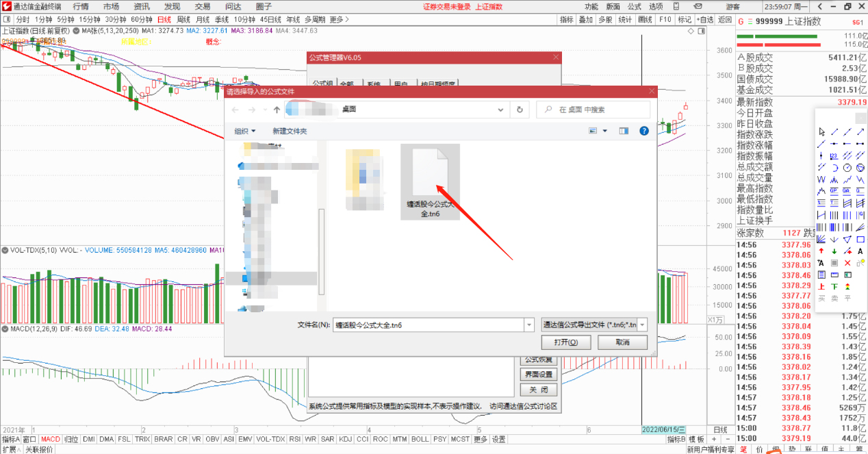Image resolution: width=868 pixels, height=454 pixels.
Task: Click the Tongdaxin app logo icon
Action: click(6, 6)
